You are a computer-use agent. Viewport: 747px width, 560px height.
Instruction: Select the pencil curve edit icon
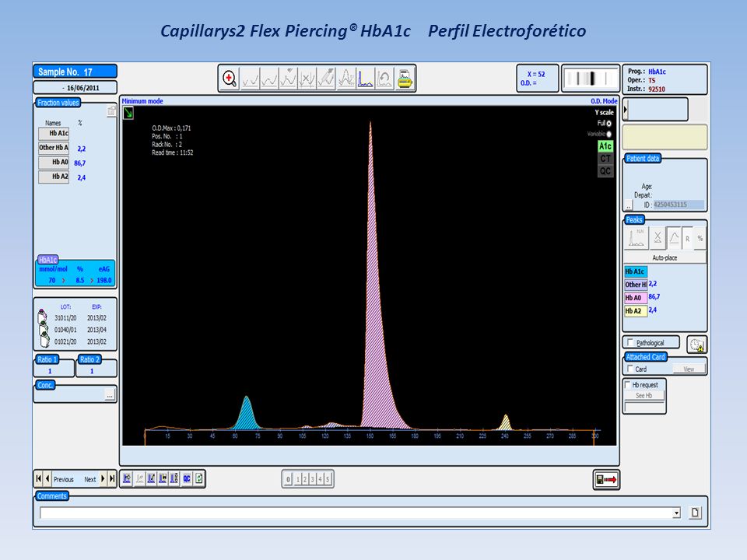(326, 79)
